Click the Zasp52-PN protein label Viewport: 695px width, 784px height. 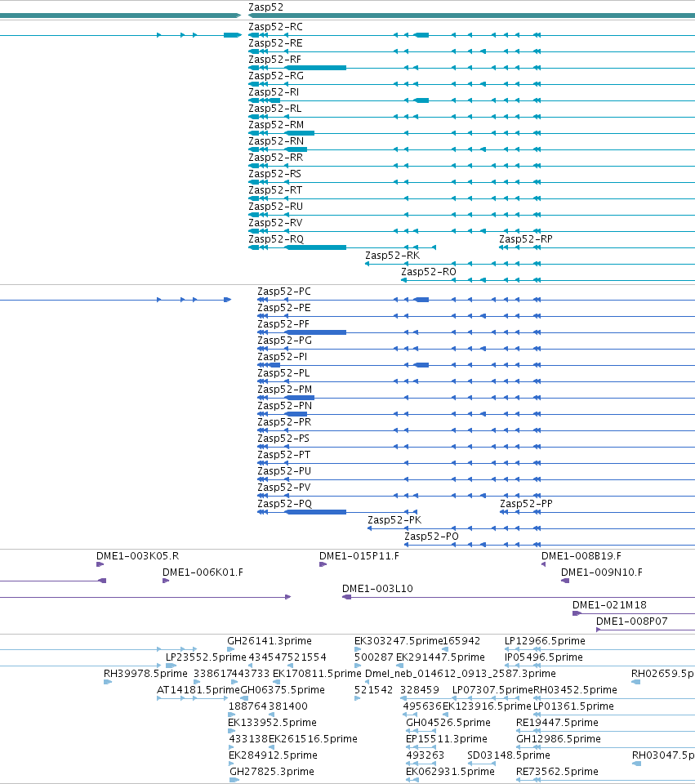pyautogui.click(x=284, y=406)
